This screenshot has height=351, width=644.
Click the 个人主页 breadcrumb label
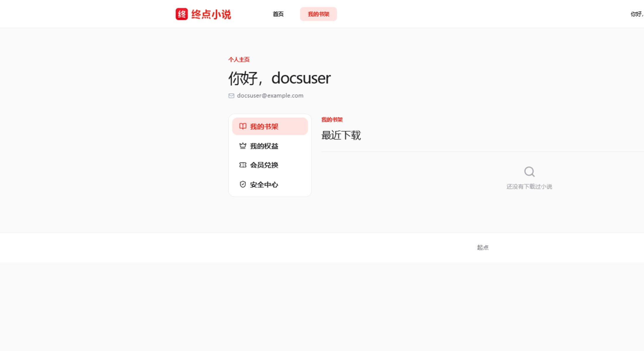[x=239, y=60]
